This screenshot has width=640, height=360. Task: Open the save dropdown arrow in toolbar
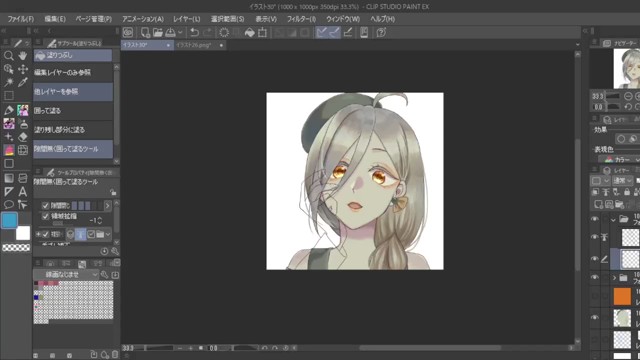click(x=180, y=33)
